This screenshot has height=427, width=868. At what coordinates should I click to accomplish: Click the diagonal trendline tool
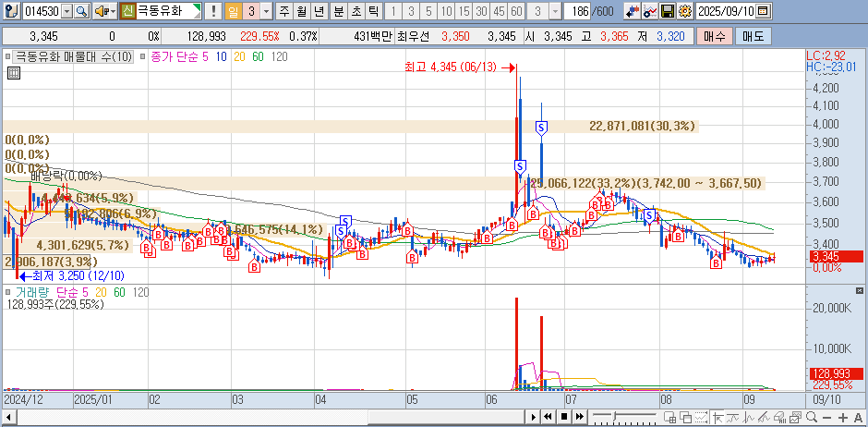[764, 417]
